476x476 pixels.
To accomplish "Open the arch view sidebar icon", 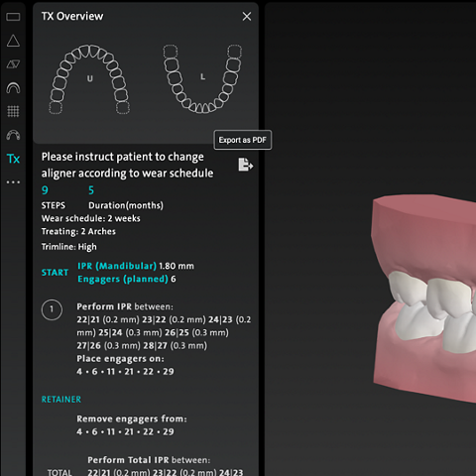I will 13,88.
